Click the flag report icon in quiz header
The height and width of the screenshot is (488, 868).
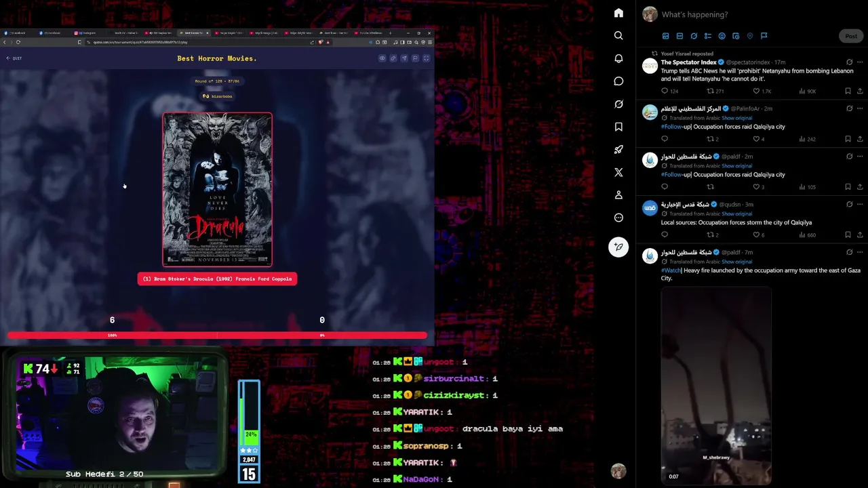click(x=415, y=58)
